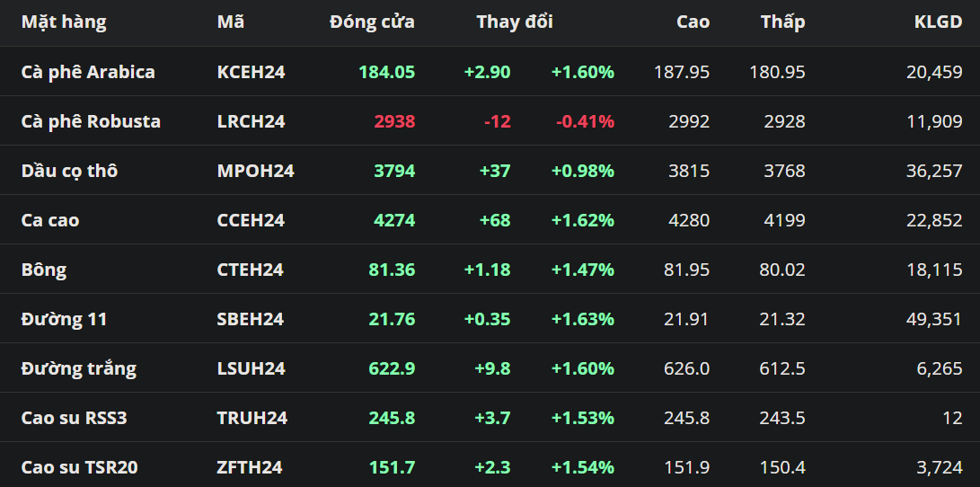Sort by the Mã column header
Image resolution: width=980 pixels, height=487 pixels.
[231, 22]
